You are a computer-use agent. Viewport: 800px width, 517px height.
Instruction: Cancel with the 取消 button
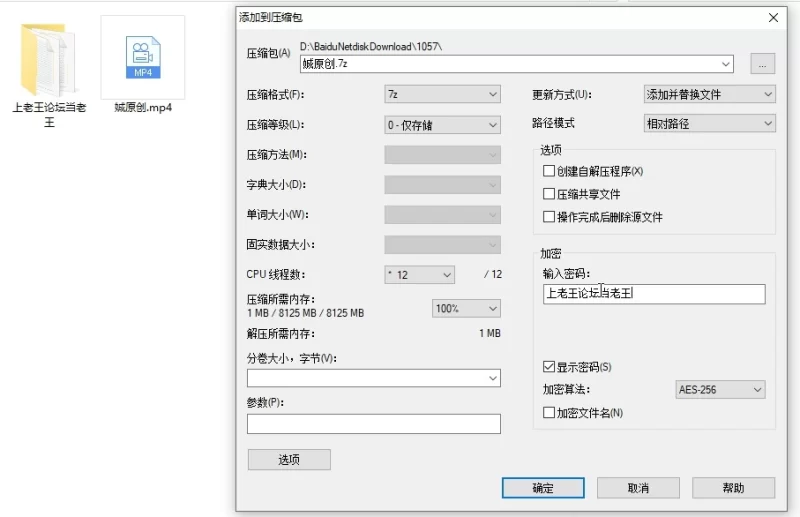[638, 488]
